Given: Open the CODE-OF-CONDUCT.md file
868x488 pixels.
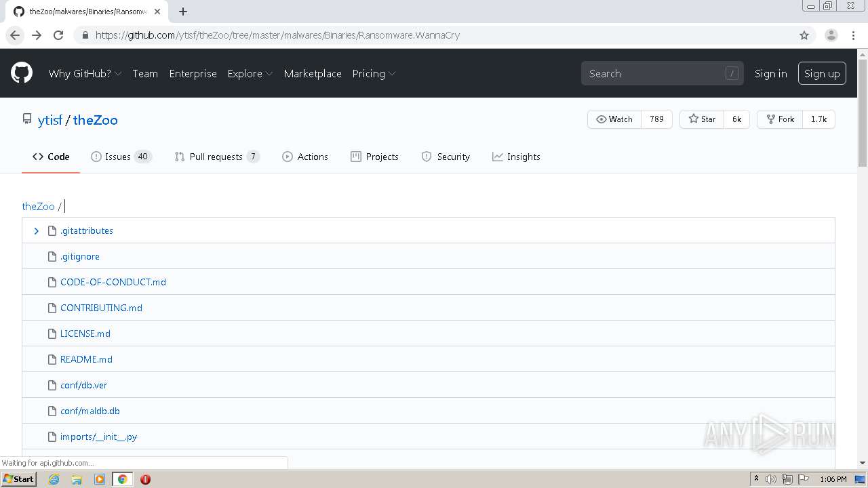Looking at the screenshot, I should coord(113,282).
